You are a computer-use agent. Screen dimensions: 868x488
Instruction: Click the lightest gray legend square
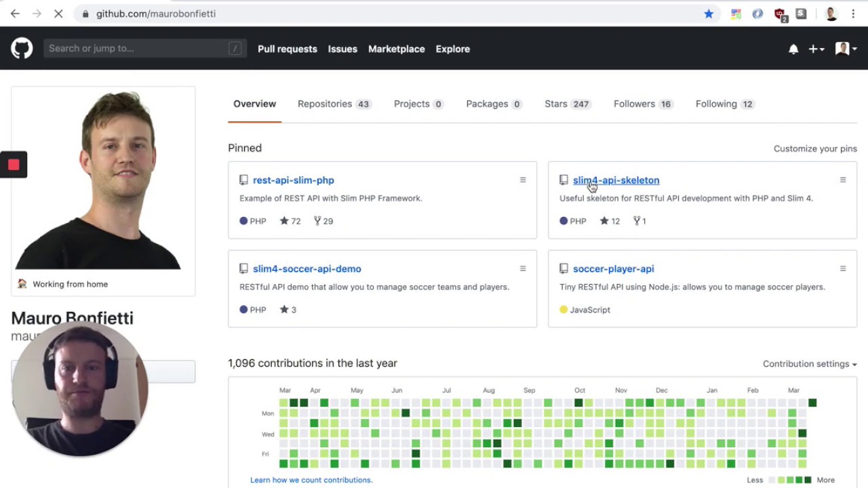coord(772,480)
